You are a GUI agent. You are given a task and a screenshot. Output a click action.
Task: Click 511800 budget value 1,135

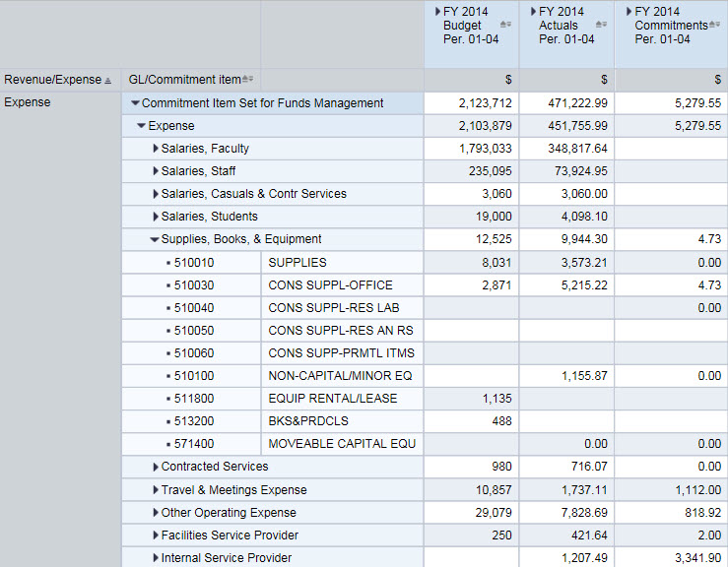click(x=496, y=399)
